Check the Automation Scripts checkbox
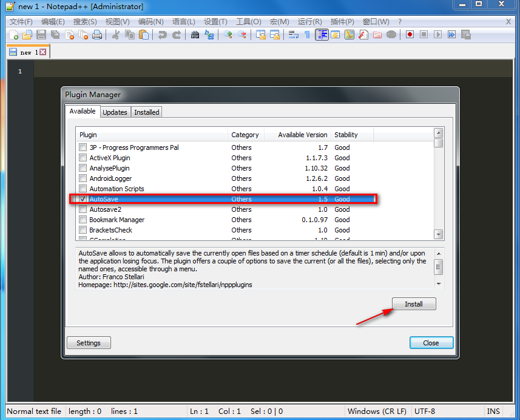 coord(83,188)
